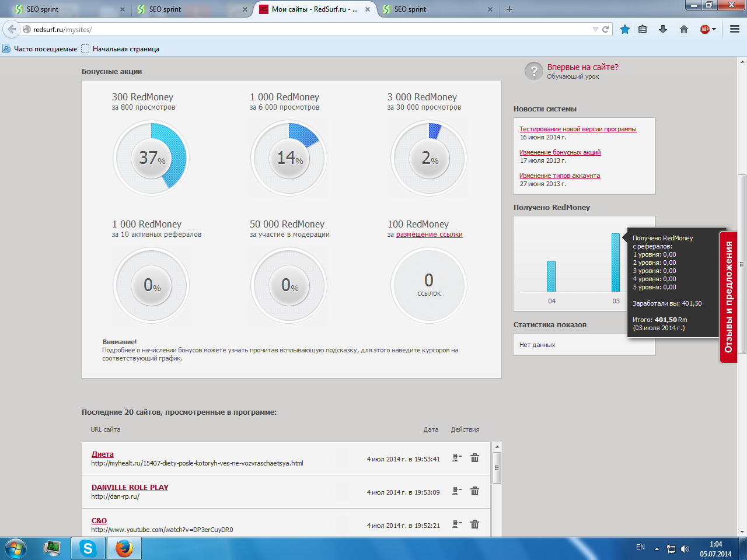This screenshot has height=560, width=747.
Task: Open news Изменение типов аккаунта
Action: pos(560,176)
